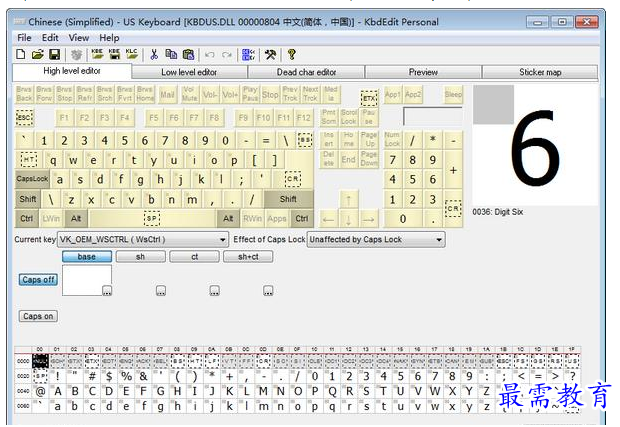
Task: Open the File menu
Action: 24,38
